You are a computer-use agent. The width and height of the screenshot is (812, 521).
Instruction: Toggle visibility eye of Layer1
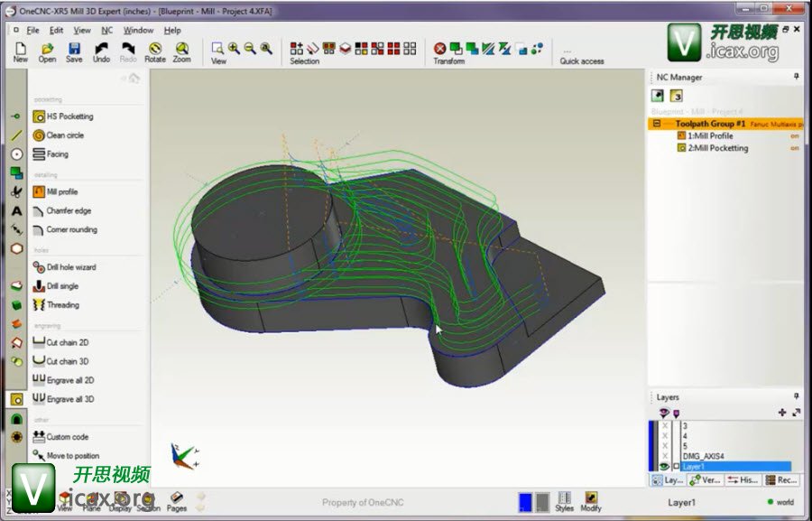coord(665,466)
